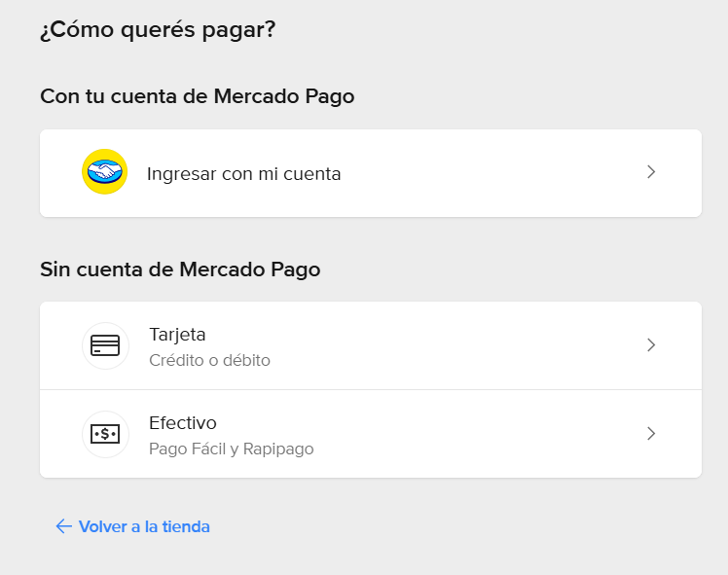Click the left arrow icon before Volver
The image size is (728, 575).
pyautogui.click(x=64, y=526)
